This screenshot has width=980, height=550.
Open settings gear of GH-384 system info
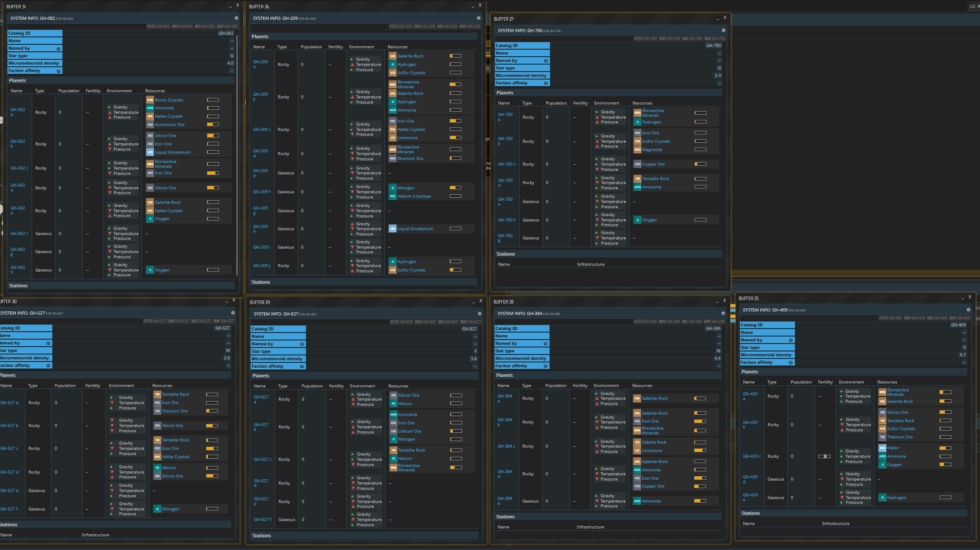click(x=723, y=313)
